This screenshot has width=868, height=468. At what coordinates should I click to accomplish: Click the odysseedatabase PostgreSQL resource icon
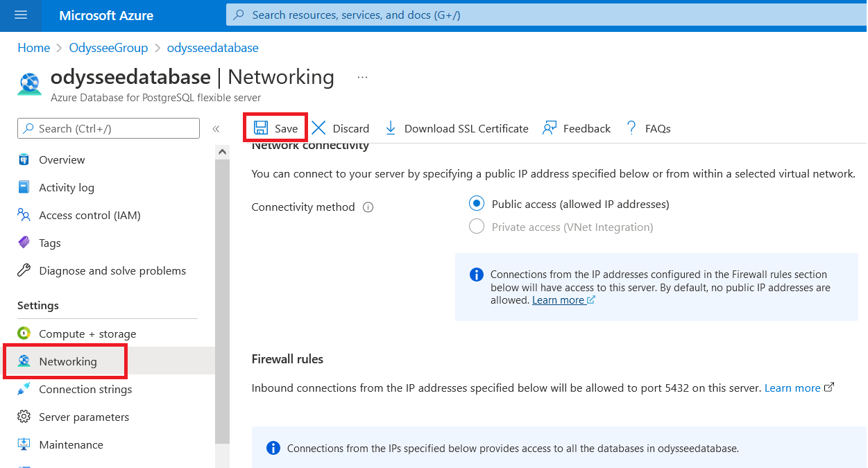pos(30,84)
